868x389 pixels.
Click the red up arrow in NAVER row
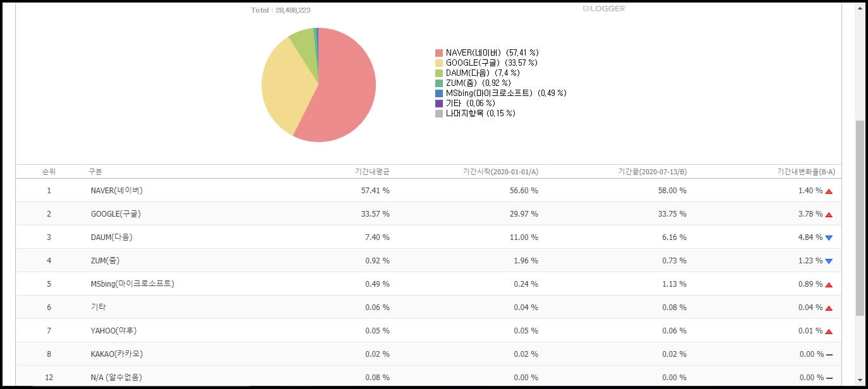[829, 191]
